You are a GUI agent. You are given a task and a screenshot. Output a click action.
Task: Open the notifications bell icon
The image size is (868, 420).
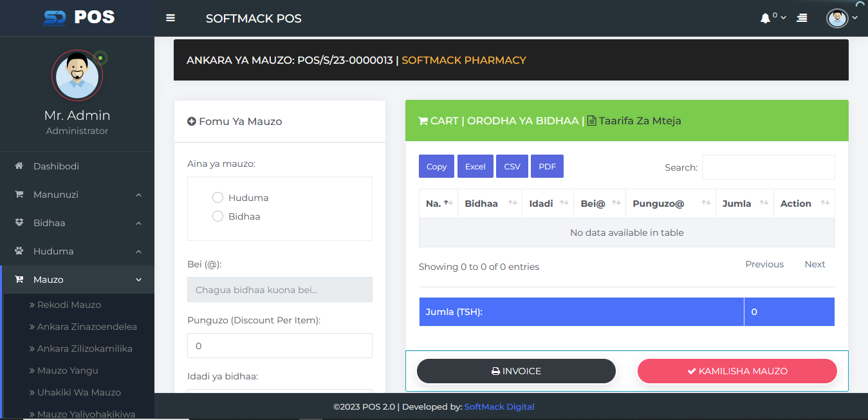pos(765,19)
